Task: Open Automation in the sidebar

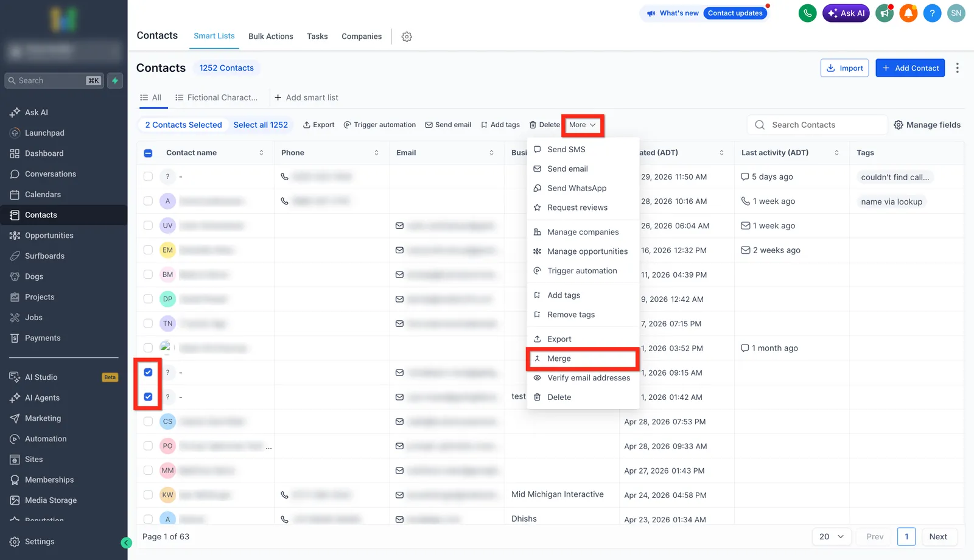Action: click(x=46, y=439)
